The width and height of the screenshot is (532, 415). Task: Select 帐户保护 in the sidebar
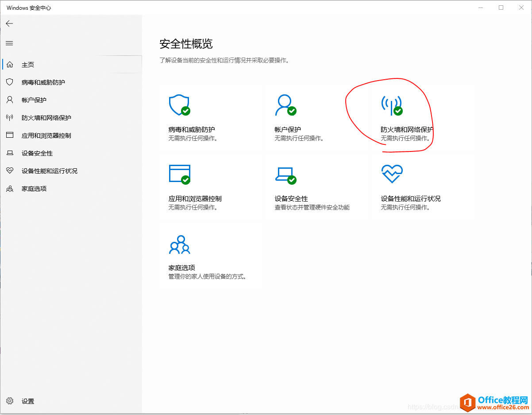34,100
